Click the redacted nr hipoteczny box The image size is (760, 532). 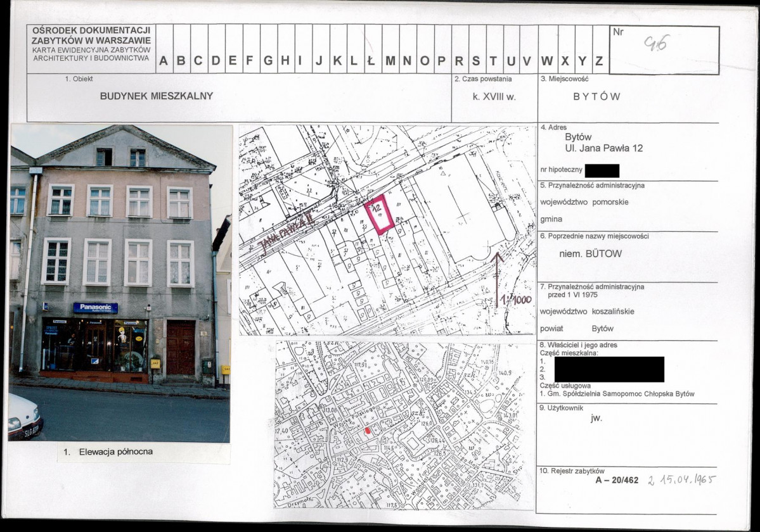click(x=602, y=170)
